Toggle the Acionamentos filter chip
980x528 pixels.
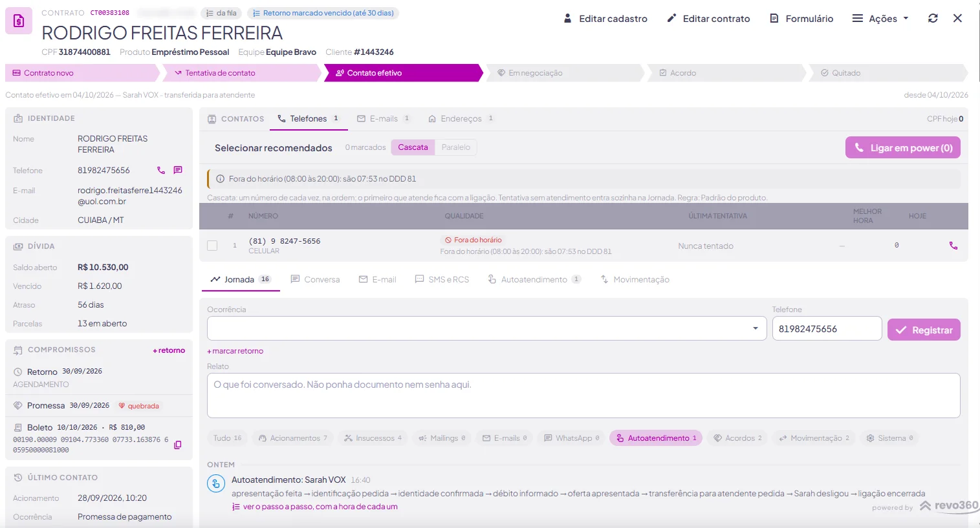pyautogui.click(x=292, y=438)
